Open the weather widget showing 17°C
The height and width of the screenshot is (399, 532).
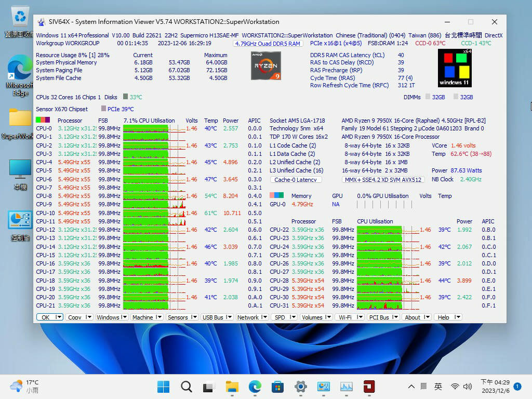tap(24, 387)
